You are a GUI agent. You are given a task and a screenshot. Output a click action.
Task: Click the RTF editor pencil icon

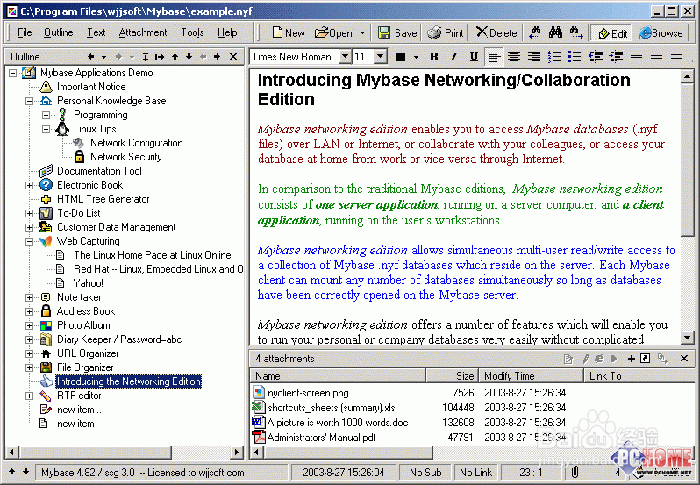pyautogui.click(x=45, y=395)
